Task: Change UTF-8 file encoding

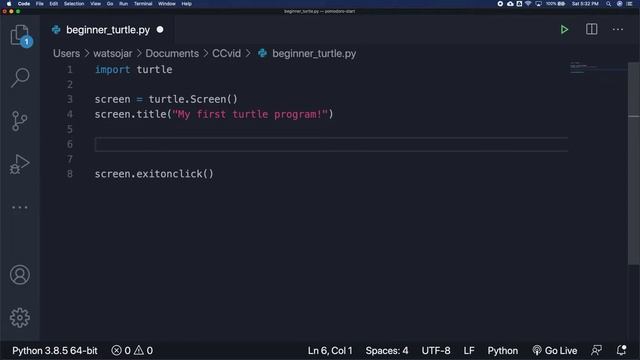Action: click(x=436, y=351)
